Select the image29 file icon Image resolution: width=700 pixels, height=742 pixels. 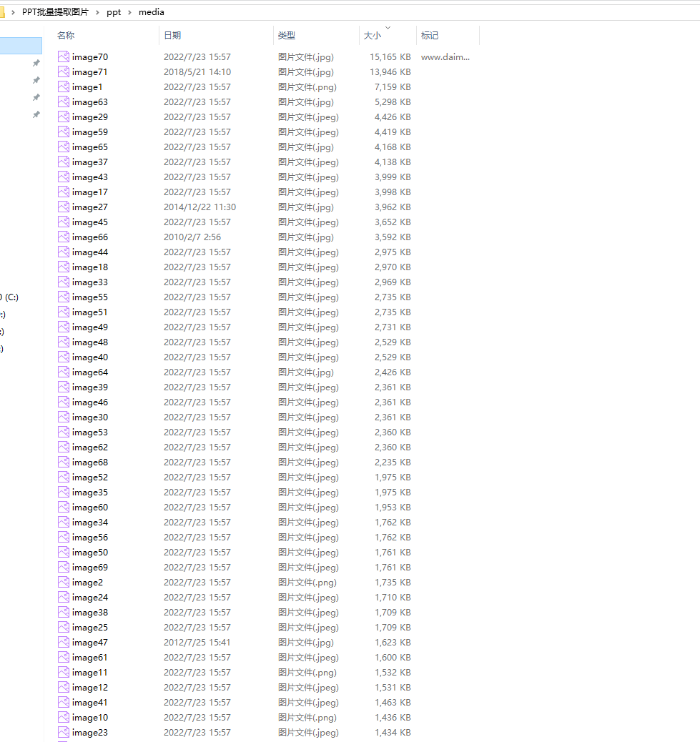point(64,117)
